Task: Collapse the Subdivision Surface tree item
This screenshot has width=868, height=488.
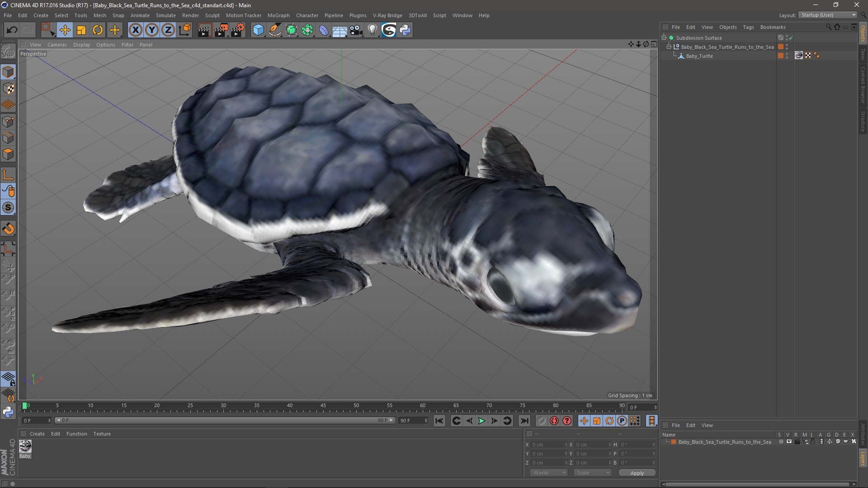Action: 664,38
